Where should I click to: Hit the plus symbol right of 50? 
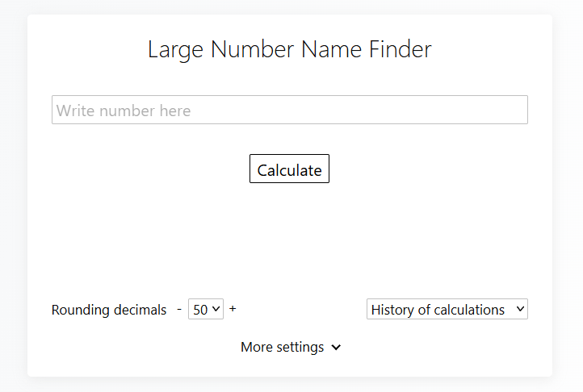pos(233,309)
